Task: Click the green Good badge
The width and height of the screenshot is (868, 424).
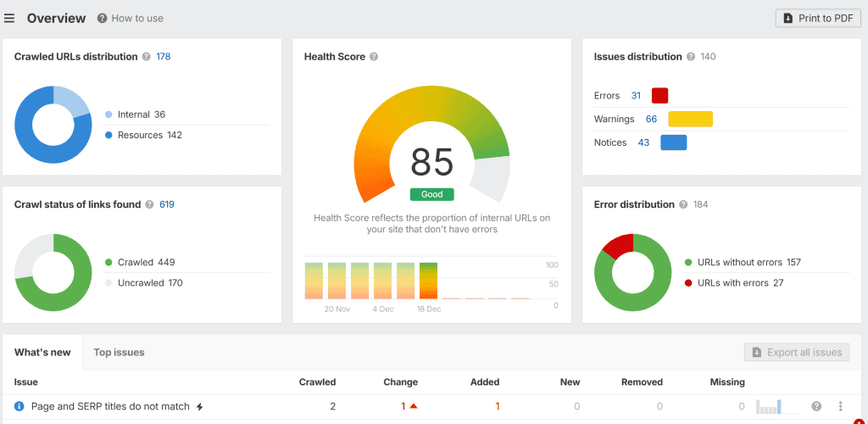Action: coord(431,194)
